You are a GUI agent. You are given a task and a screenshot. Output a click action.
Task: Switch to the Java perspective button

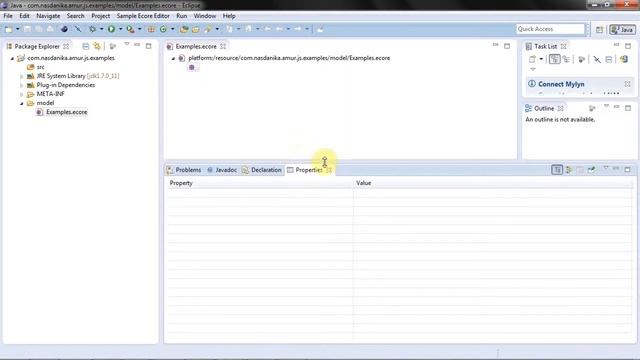pyautogui.click(x=622, y=29)
